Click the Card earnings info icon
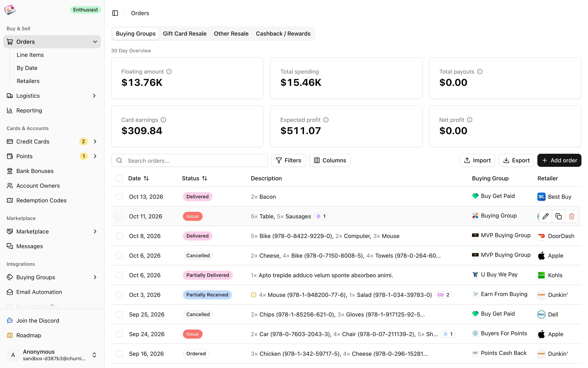Image resolution: width=588 pixels, height=368 pixels. pos(163,120)
